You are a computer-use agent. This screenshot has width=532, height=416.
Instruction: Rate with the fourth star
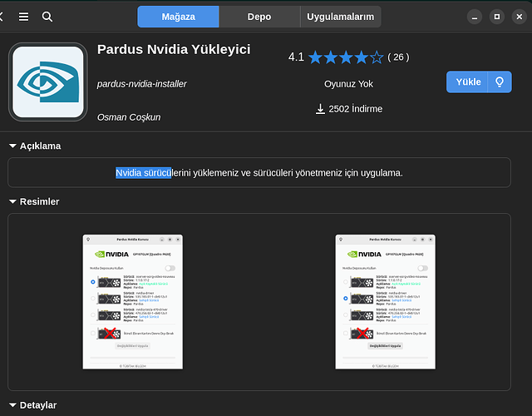tap(362, 57)
